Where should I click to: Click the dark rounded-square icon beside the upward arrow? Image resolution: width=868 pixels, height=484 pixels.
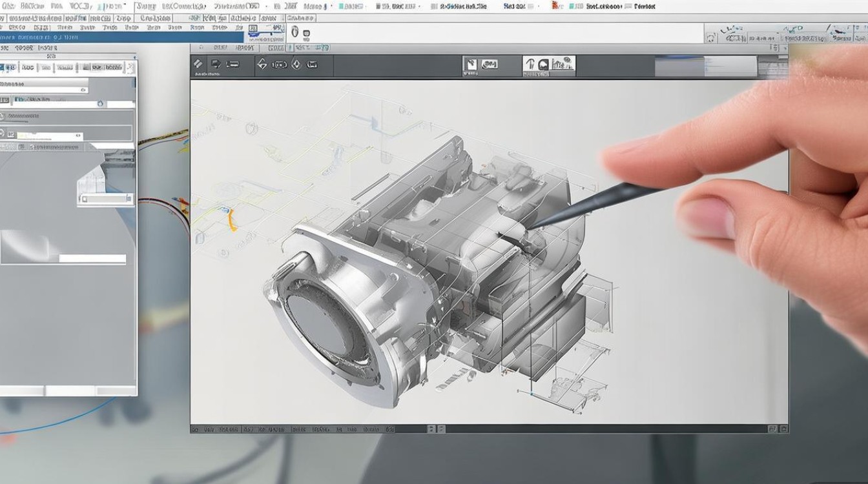(543, 65)
